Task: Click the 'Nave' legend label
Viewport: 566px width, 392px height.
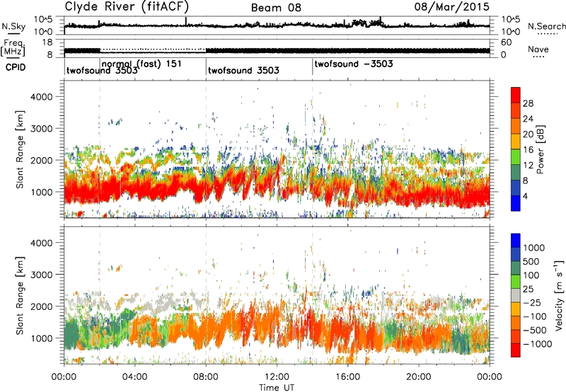Action: 538,49
